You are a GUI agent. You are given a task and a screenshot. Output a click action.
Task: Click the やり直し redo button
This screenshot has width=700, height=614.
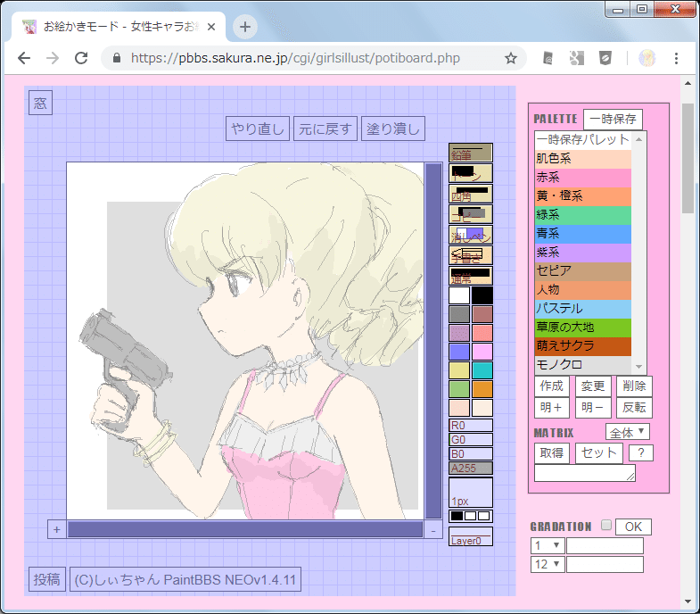[x=258, y=129]
